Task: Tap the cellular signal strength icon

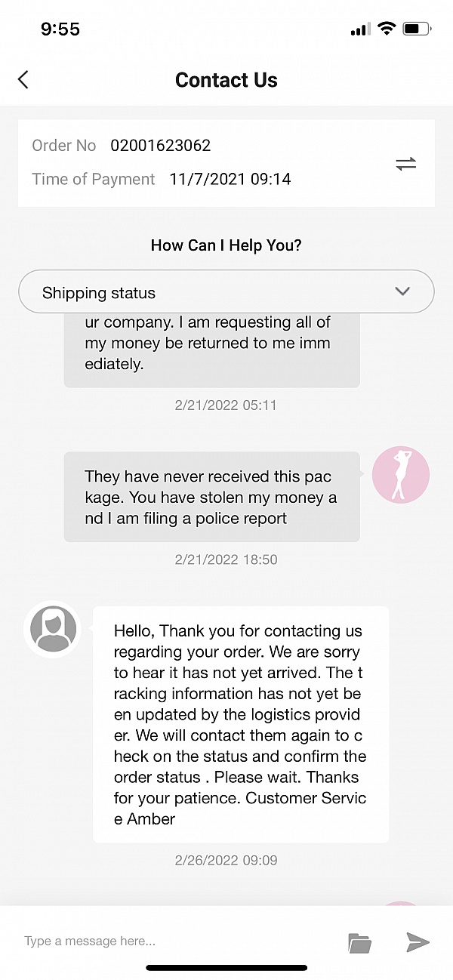Action: [360, 30]
